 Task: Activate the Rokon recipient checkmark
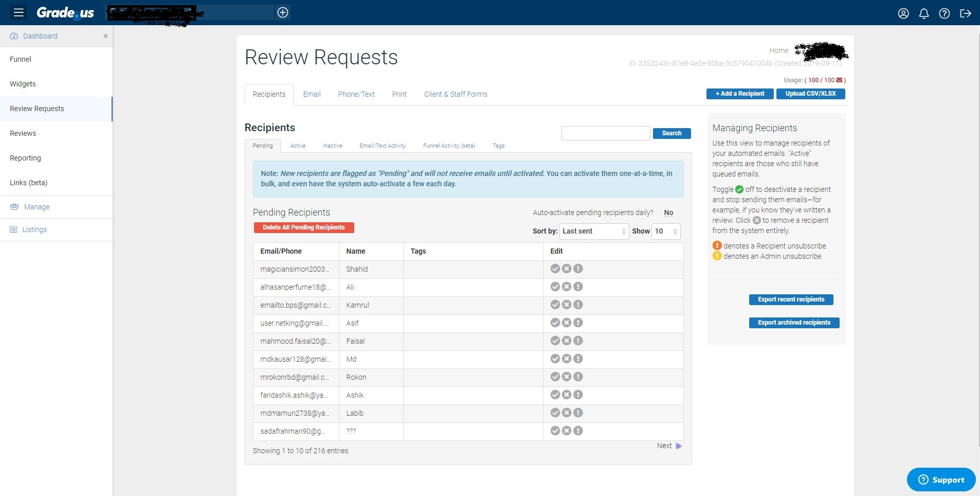(555, 377)
